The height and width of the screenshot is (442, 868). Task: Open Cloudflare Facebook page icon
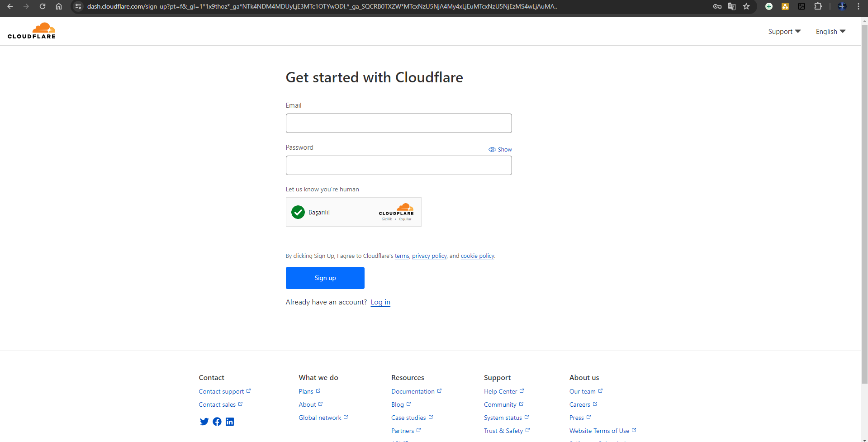217,422
